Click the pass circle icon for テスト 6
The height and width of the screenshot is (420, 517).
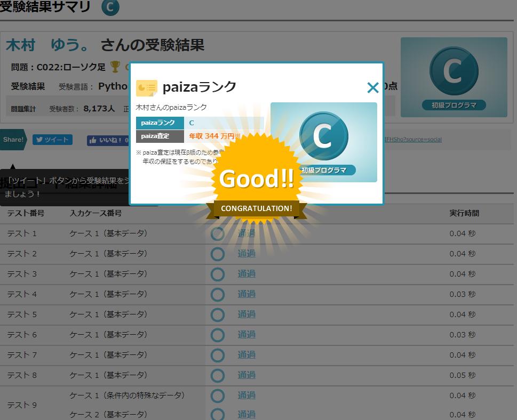pyautogui.click(x=218, y=335)
